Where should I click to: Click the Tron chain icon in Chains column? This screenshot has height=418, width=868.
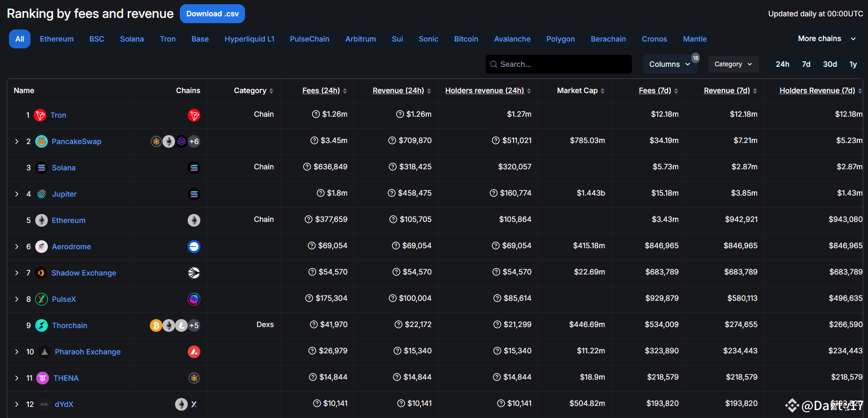[x=194, y=115]
